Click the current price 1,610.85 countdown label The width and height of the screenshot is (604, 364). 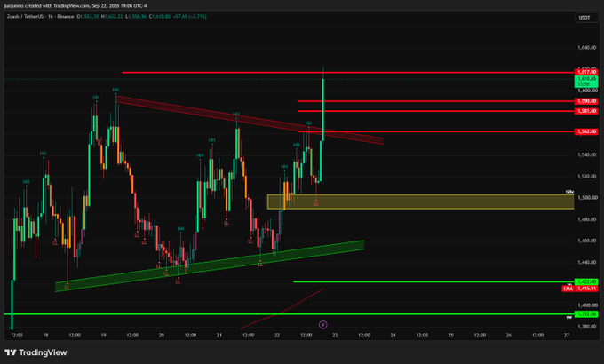pos(586,82)
